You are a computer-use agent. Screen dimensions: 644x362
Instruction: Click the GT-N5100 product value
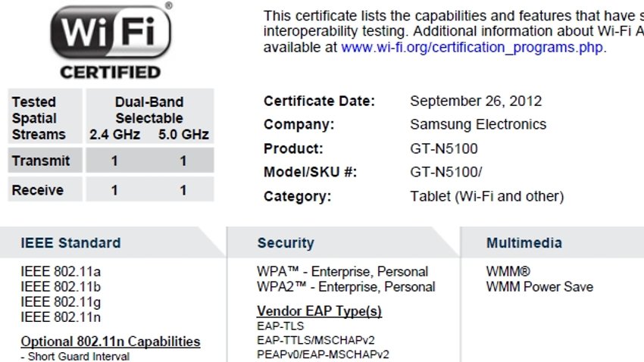click(444, 148)
